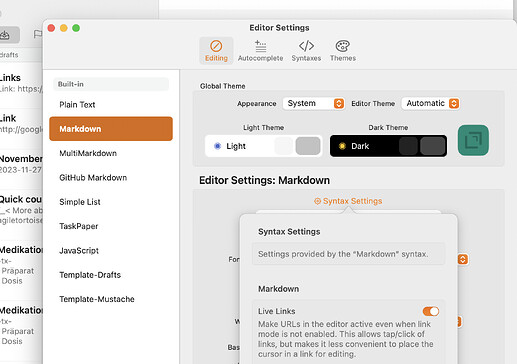Open the Themes tab
Image resolution: width=517 pixels, height=364 pixels.
[343, 51]
